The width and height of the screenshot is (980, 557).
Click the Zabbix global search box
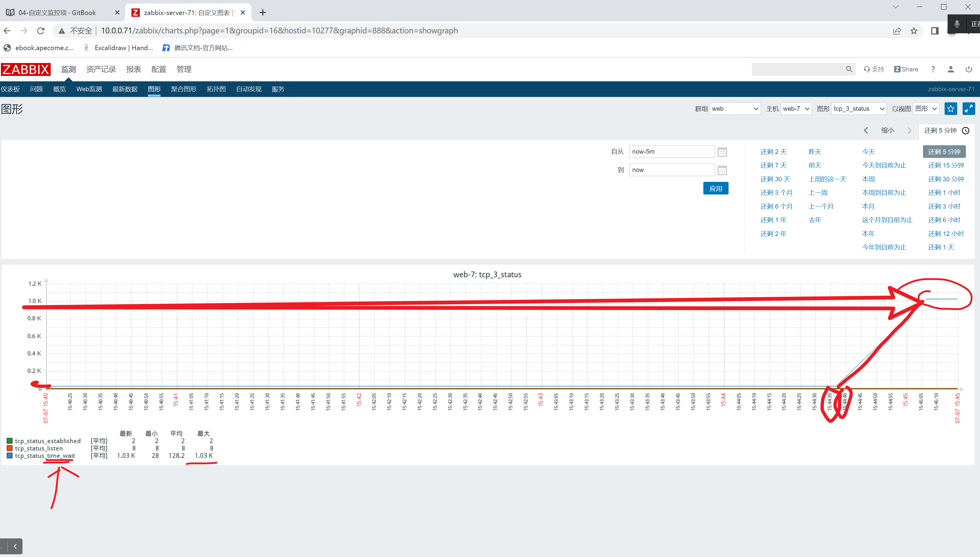click(798, 69)
